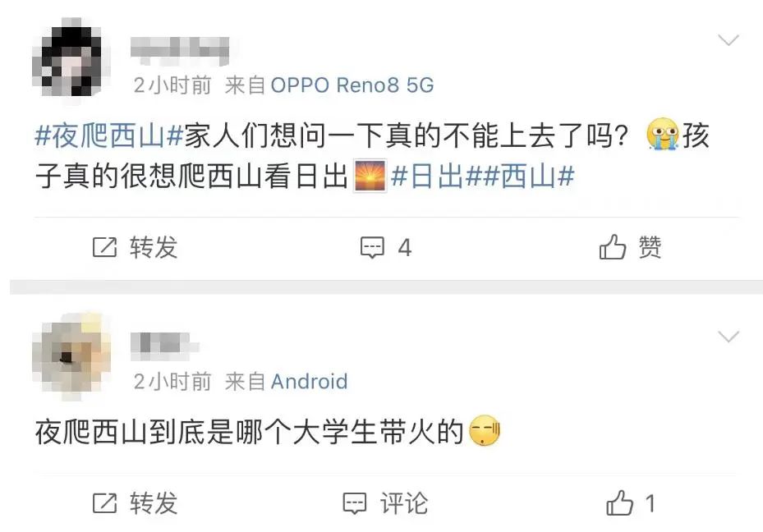763x532 pixels.
Task: Click the crying face emoji in the first post
Action: pos(663,134)
